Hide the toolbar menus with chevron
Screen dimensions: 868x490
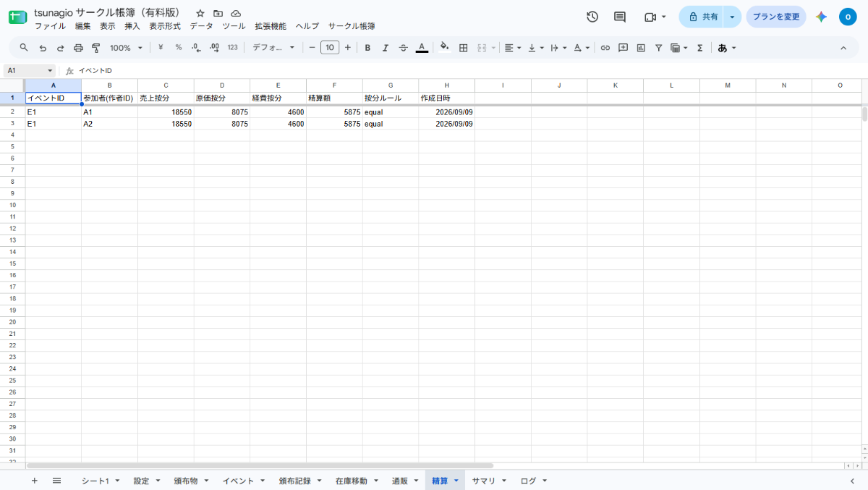pos(843,48)
